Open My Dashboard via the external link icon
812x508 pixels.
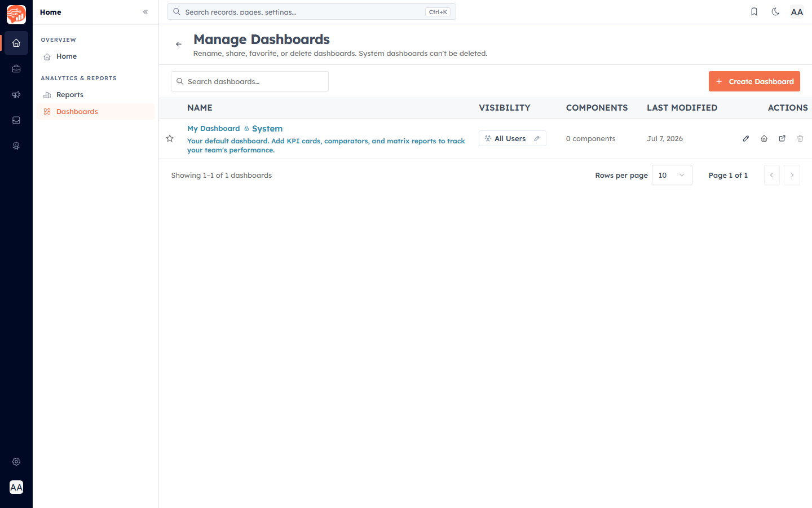pyautogui.click(x=782, y=138)
